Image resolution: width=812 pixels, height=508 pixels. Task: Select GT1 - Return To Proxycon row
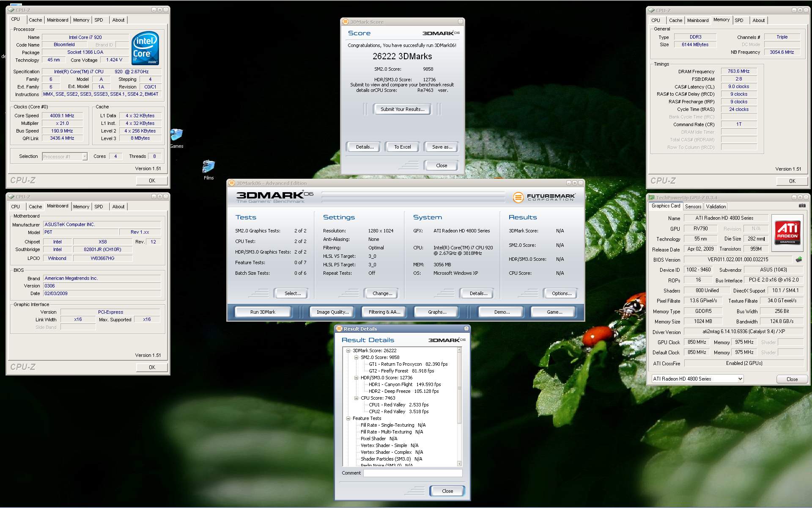click(408, 364)
